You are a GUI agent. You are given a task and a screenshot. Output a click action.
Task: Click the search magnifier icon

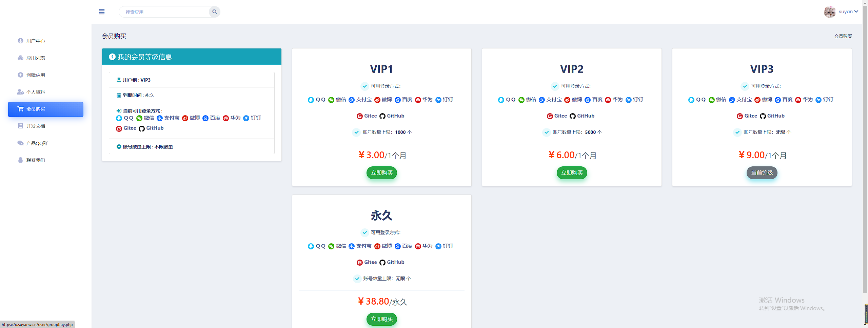(215, 12)
